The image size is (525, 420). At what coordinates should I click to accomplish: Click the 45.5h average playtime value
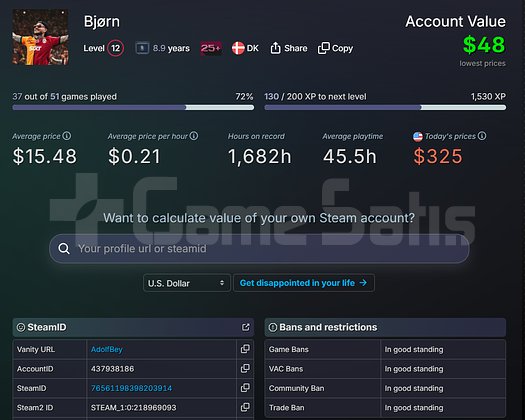click(350, 156)
